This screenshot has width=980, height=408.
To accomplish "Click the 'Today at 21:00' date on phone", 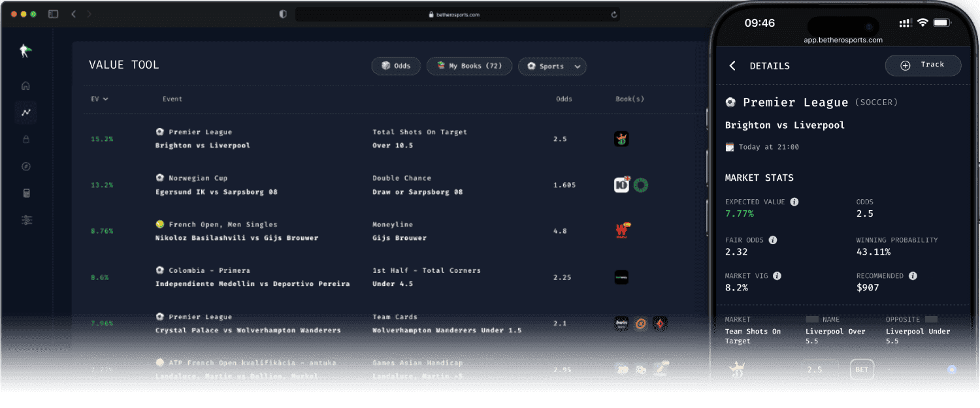I will [768, 147].
